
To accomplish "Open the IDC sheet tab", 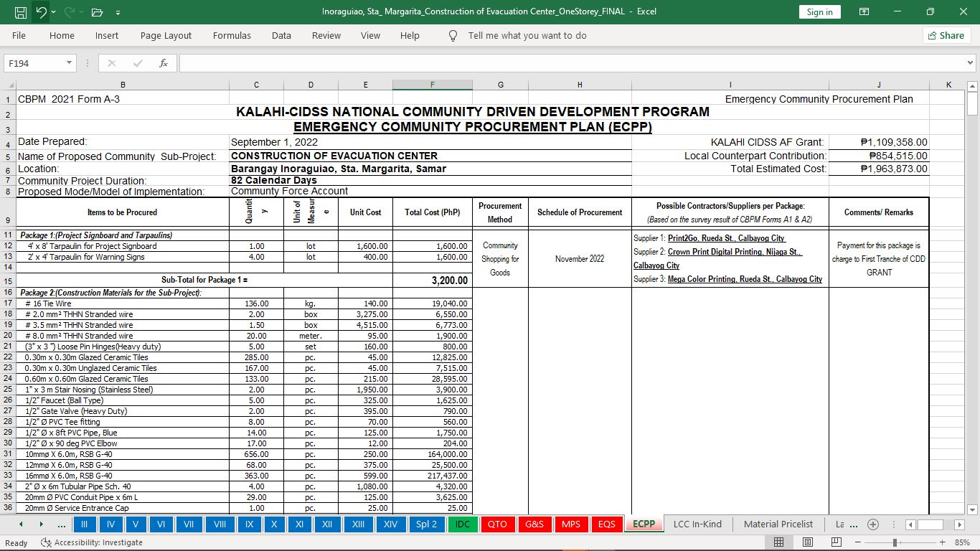I will point(463,524).
